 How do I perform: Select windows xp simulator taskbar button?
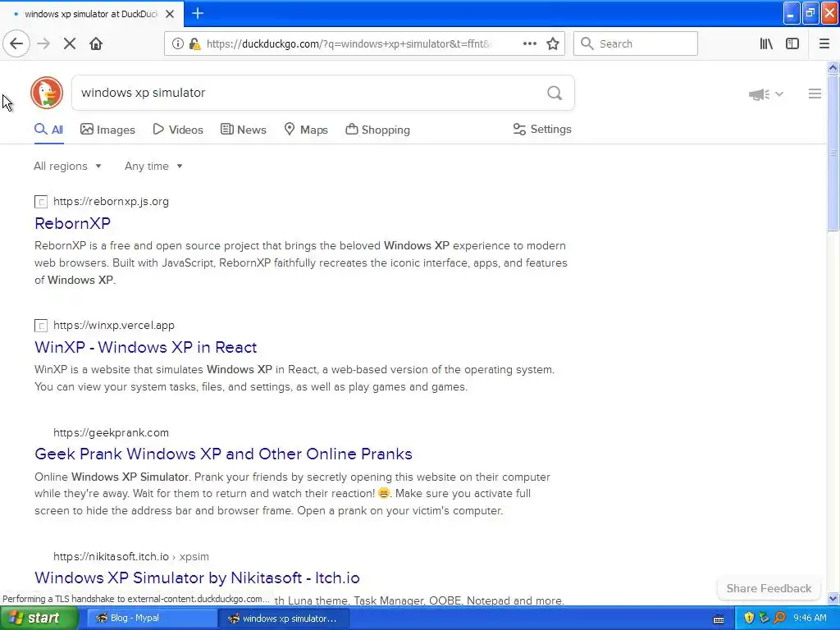[284, 619]
